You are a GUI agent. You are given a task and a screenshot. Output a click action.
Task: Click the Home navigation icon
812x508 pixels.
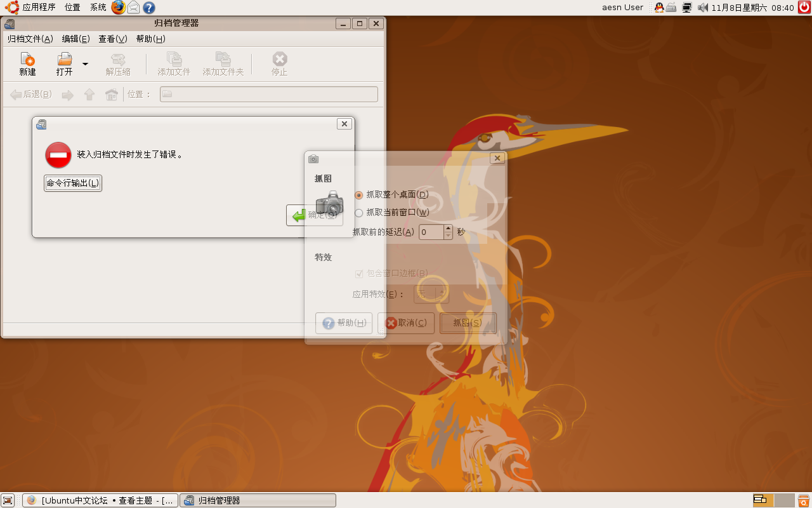click(111, 95)
